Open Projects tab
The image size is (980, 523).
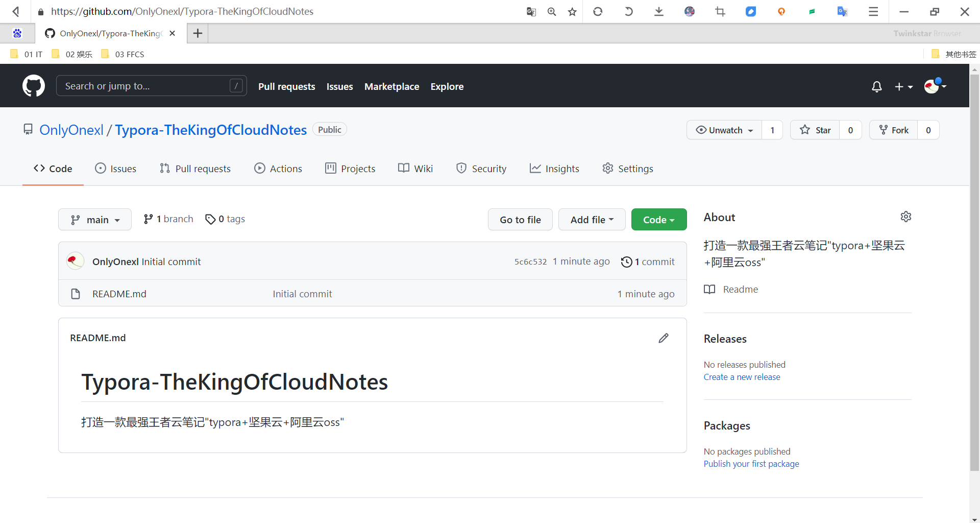[x=350, y=169]
